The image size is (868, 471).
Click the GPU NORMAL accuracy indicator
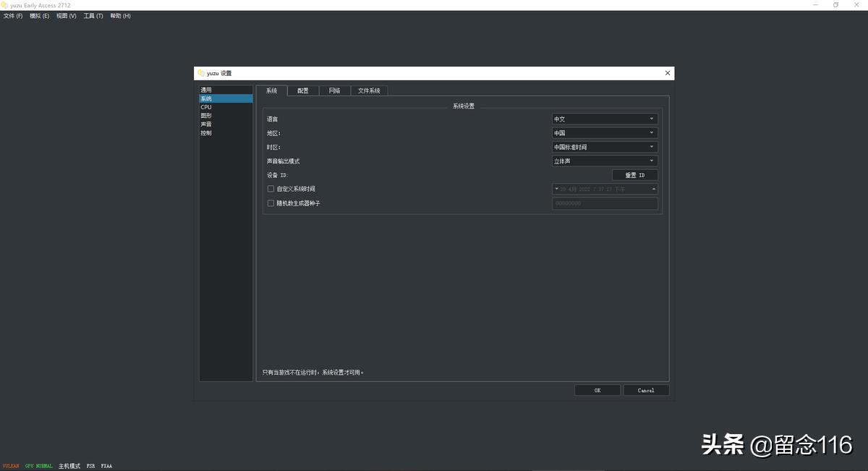[x=39, y=466]
